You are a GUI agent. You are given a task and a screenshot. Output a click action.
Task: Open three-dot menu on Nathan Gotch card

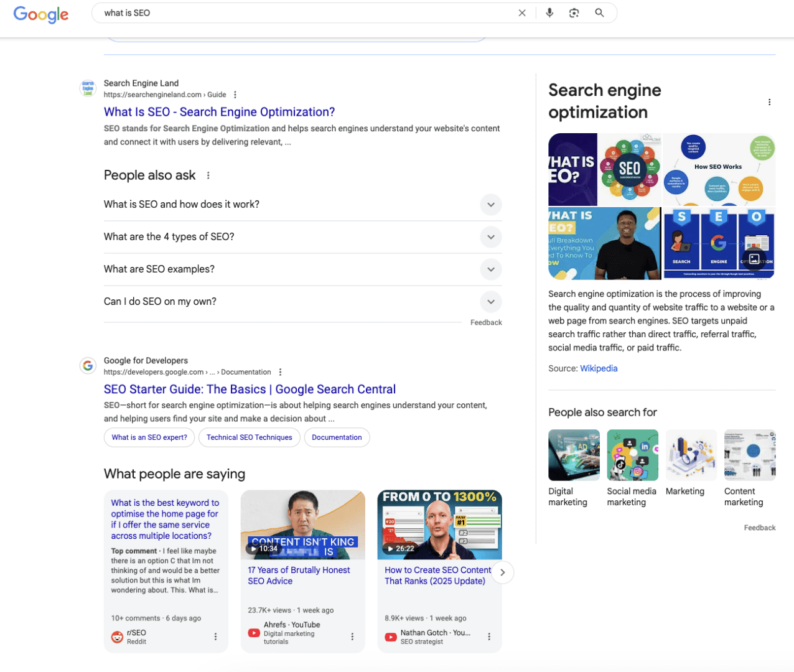point(489,637)
